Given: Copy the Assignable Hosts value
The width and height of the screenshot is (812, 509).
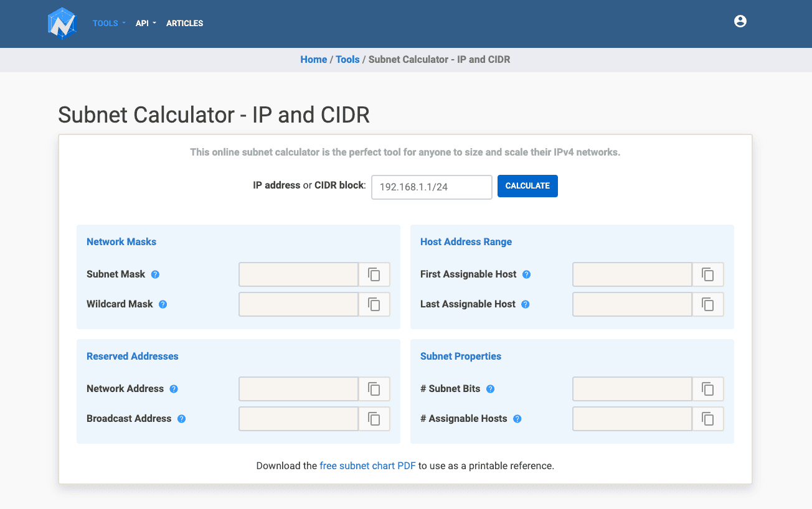Looking at the screenshot, I should (x=708, y=419).
